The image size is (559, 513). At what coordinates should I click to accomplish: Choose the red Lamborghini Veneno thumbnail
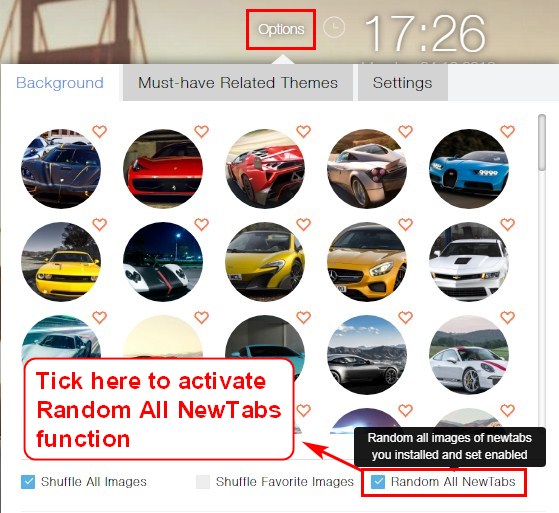pyautogui.click(x=265, y=169)
